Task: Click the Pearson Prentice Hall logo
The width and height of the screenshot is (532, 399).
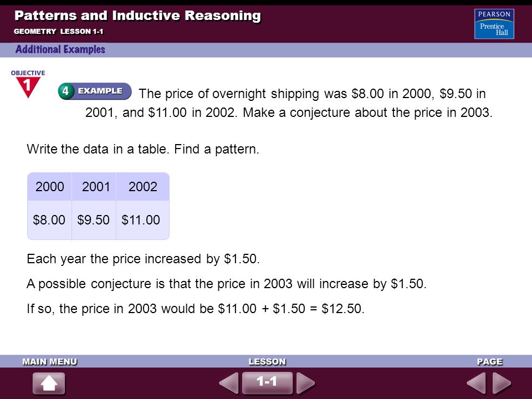Action: [494, 24]
